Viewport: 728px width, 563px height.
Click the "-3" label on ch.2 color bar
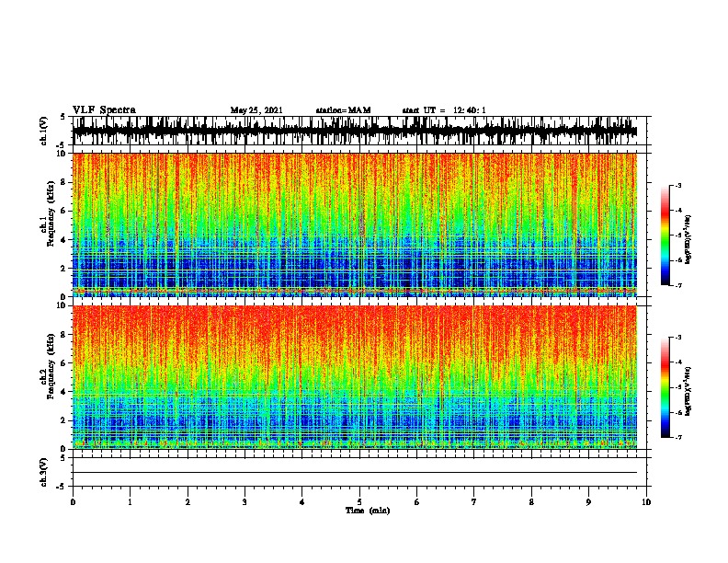tap(678, 338)
